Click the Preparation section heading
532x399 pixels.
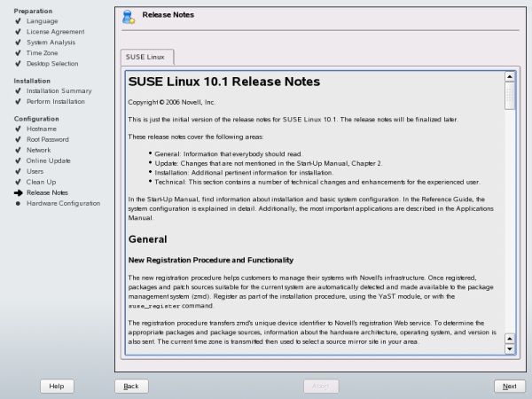point(33,11)
